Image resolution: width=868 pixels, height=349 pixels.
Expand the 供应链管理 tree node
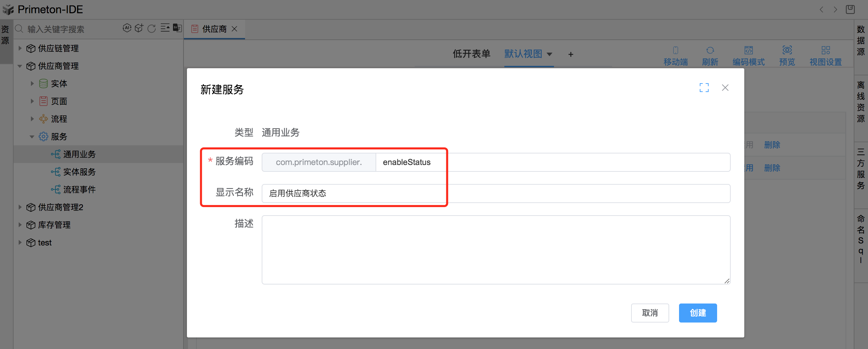20,48
